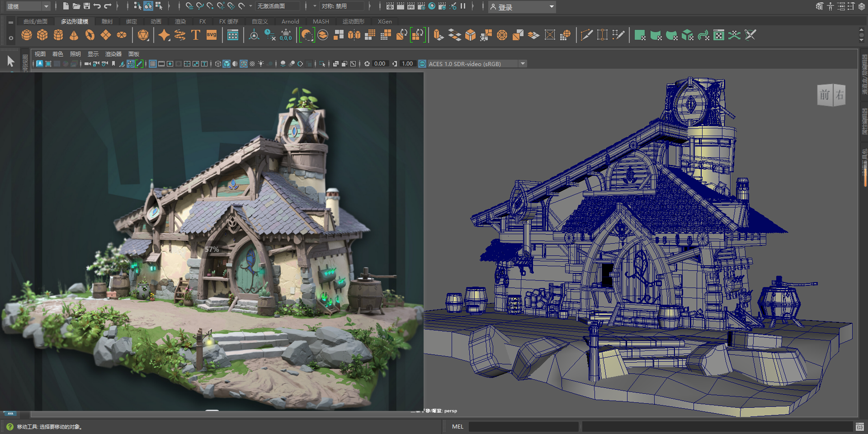Open the UV Editor checkered window icon
Image resolution: width=868 pixels, height=434 pixels.
(719, 35)
